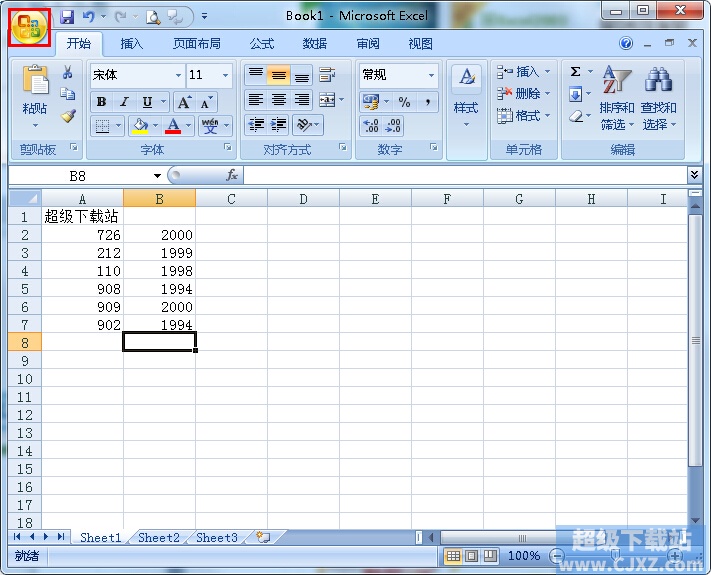Open the font name dropdown showing 宋体
The height and width of the screenshot is (575, 711).
pyautogui.click(x=179, y=75)
